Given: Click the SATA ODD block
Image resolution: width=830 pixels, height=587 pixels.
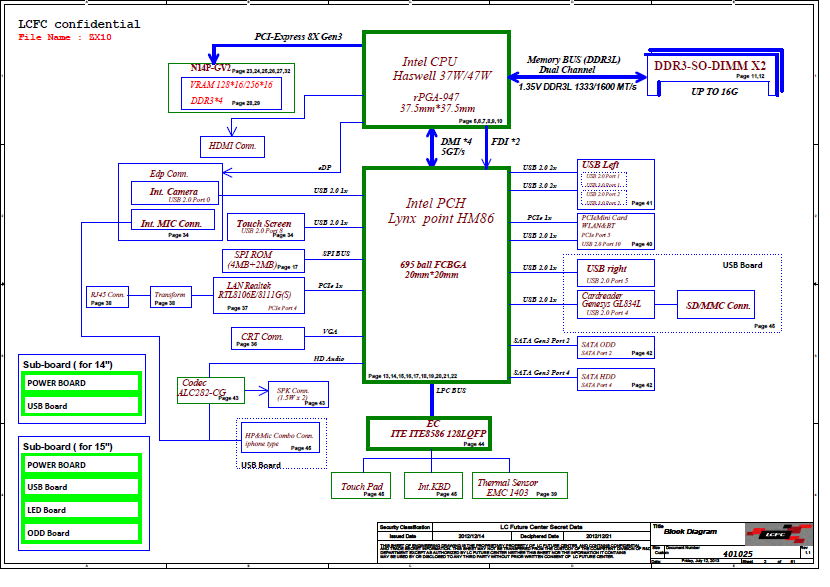Looking at the screenshot, I should 616,348.
